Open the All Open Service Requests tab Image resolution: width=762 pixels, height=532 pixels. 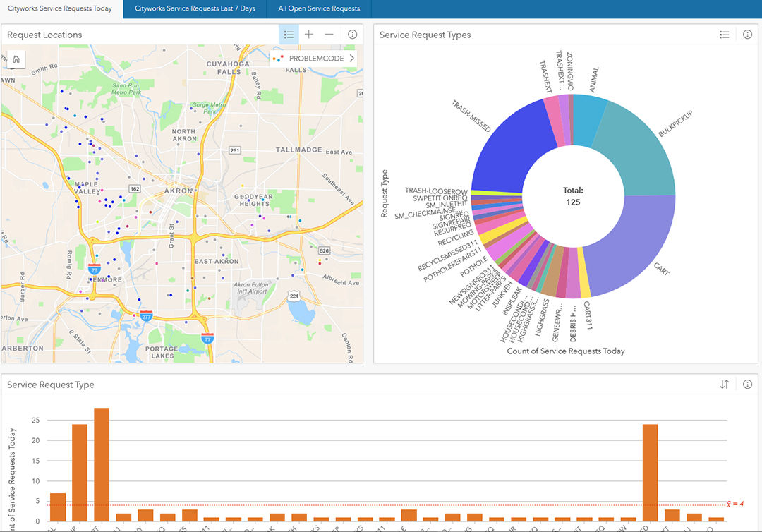click(x=319, y=8)
